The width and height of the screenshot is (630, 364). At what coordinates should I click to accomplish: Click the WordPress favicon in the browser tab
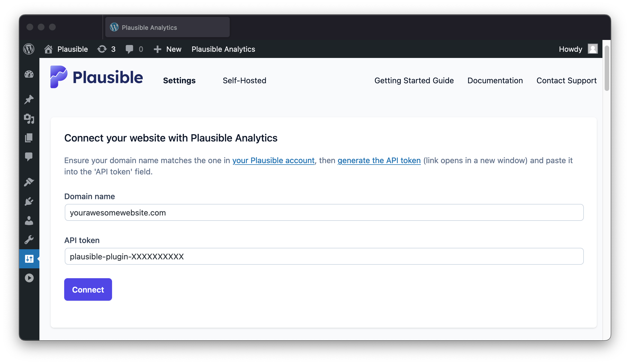click(x=114, y=27)
